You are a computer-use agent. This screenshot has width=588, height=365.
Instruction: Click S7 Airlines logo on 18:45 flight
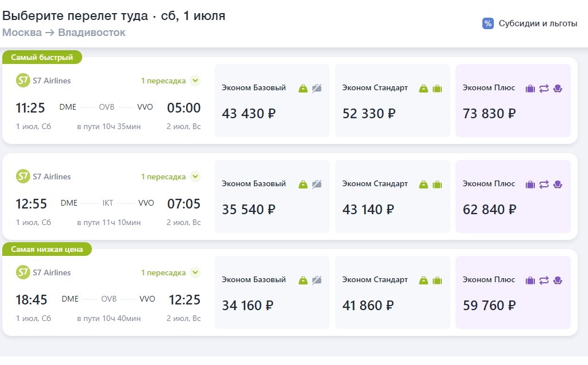[23, 272]
